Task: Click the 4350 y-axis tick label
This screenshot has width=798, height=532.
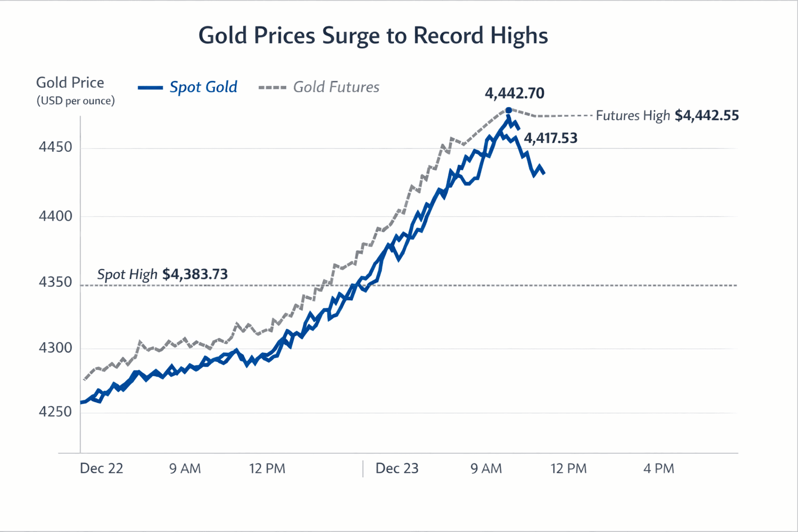Action: pos(56,283)
